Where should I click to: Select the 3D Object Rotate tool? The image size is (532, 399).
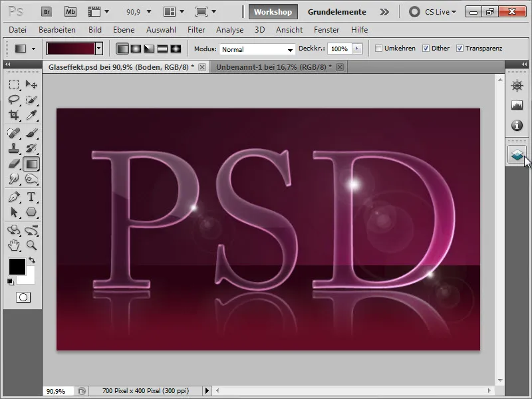(14, 230)
